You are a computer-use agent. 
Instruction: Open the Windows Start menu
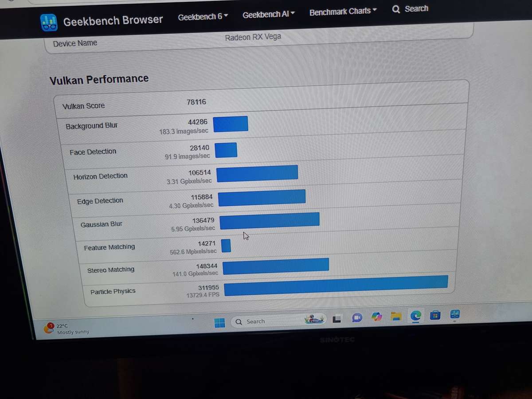pos(219,322)
